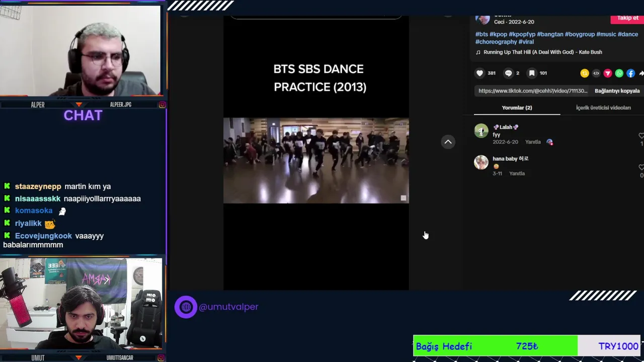Open the #viral hashtag
The image size is (644, 362).
(x=526, y=42)
